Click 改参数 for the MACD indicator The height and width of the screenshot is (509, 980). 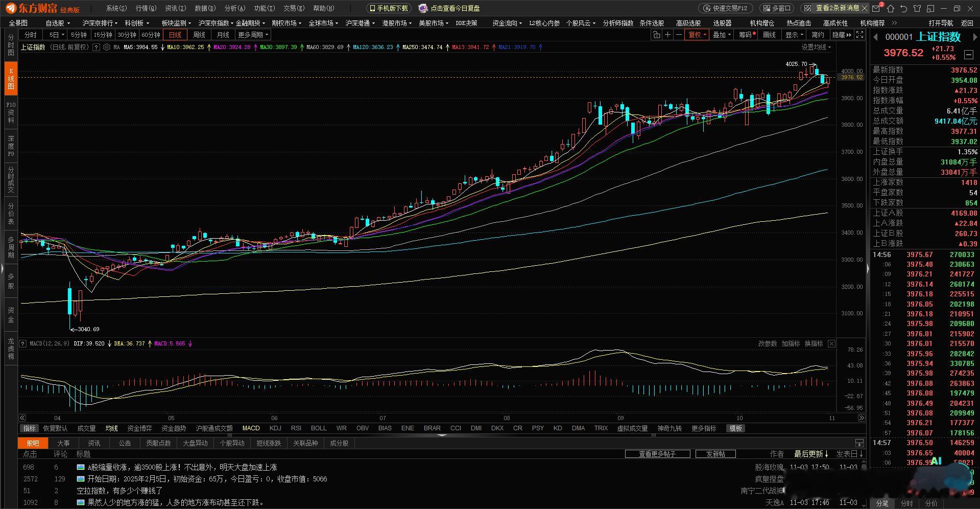tap(767, 343)
